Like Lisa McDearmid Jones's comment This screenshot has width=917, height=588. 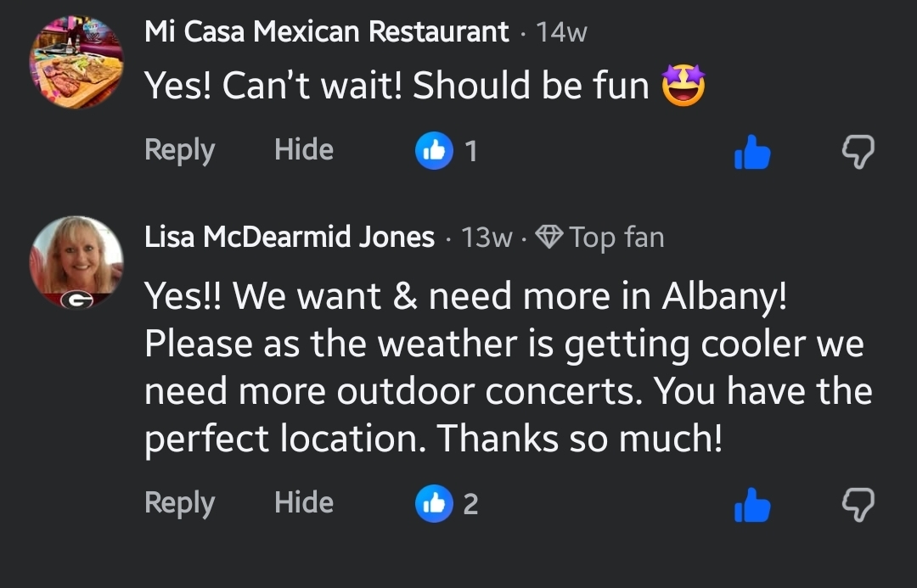(x=752, y=506)
